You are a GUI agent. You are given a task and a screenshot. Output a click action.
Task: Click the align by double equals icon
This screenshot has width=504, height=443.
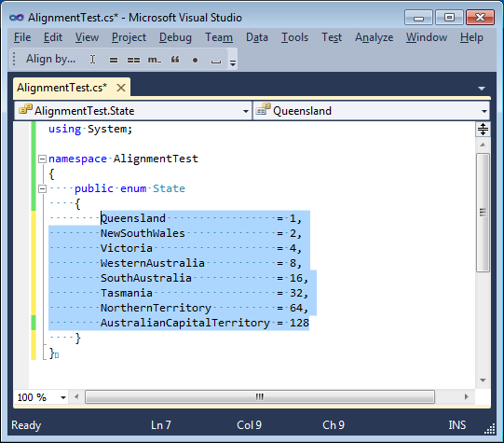[133, 60]
